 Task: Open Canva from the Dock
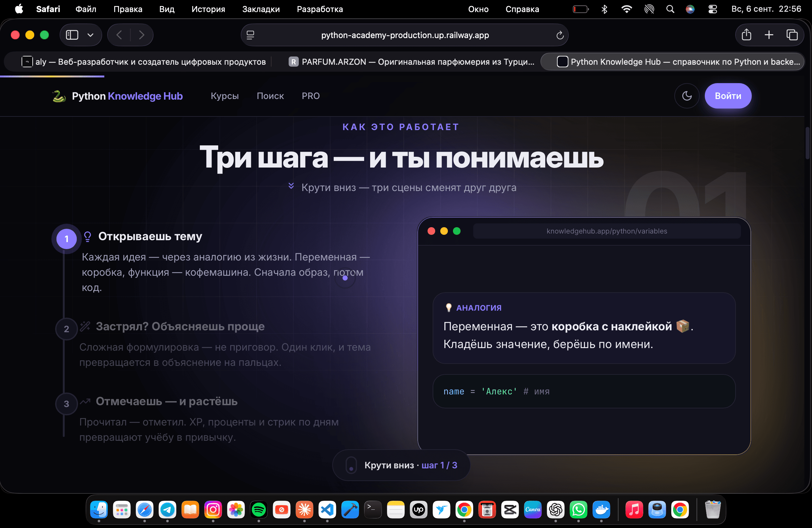533,510
